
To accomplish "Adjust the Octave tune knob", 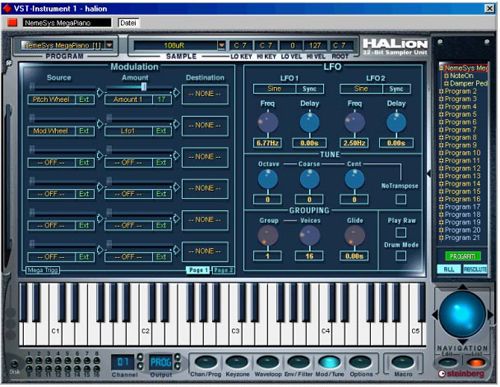I will [268, 179].
